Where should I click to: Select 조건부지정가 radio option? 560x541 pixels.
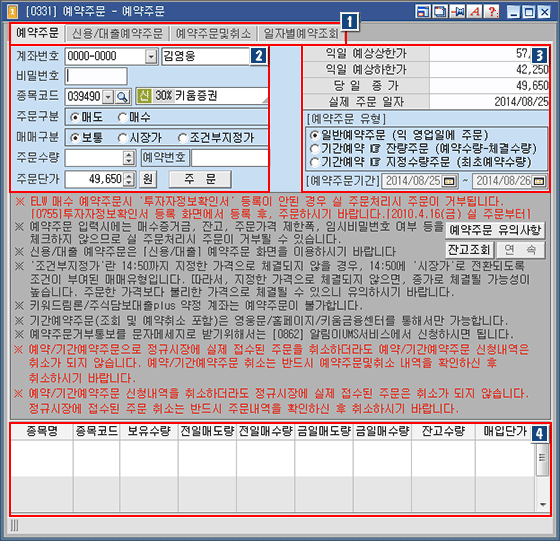[x=182, y=138]
